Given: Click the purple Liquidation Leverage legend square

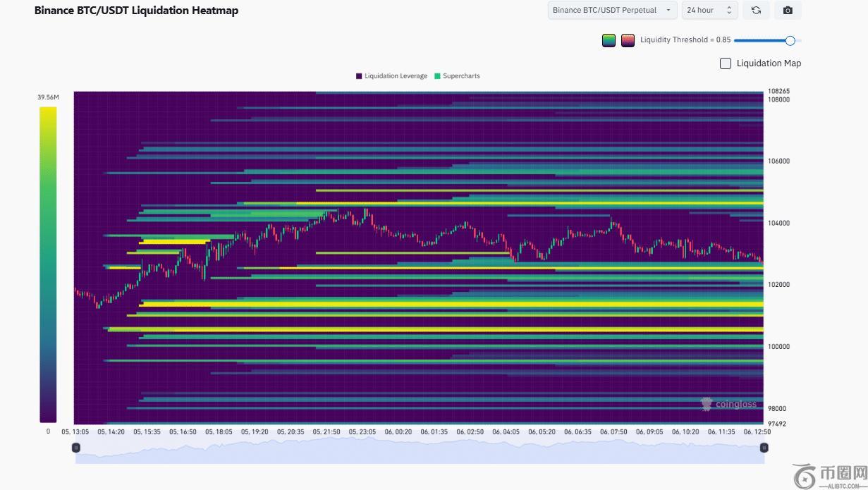Looking at the screenshot, I should point(359,76).
